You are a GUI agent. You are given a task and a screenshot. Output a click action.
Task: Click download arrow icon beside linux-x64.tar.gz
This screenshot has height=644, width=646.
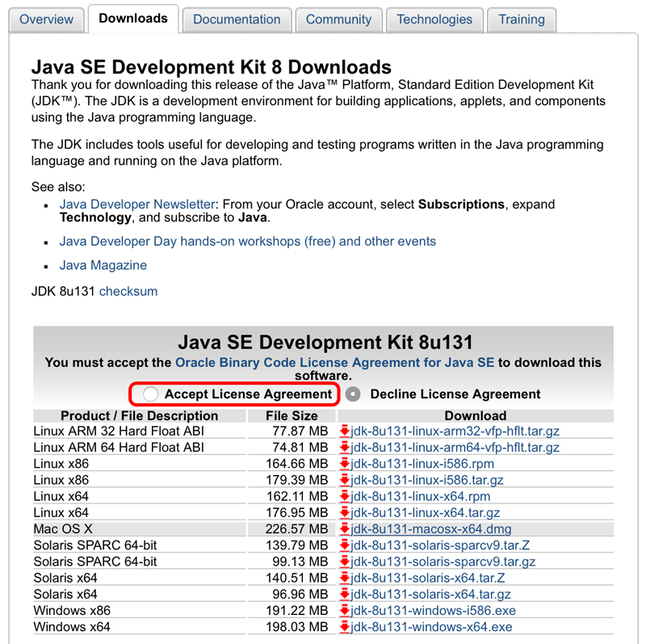point(344,512)
